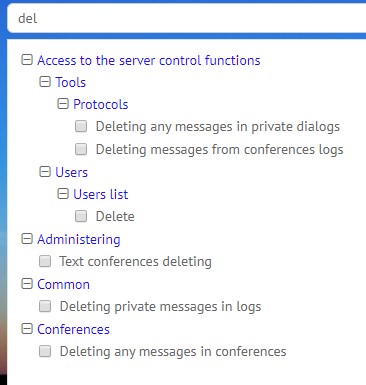Click the search field containing 'del'
Screen dimensions: 366x385
pos(187,18)
